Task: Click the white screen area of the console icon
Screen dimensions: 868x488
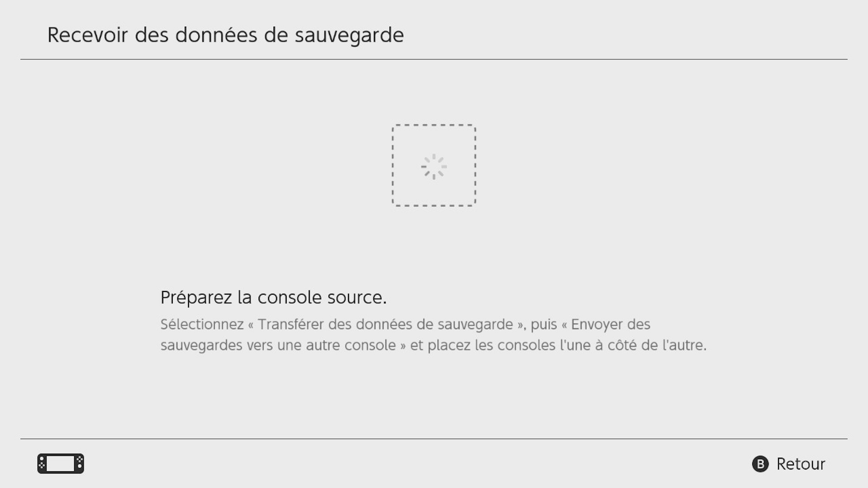Action: pos(61,464)
